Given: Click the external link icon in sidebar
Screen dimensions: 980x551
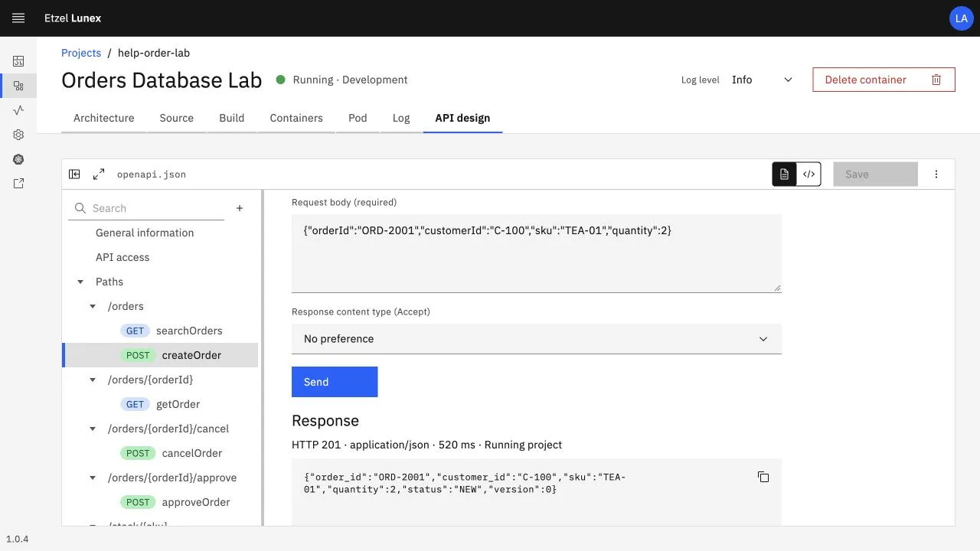Looking at the screenshot, I should (18, 184).
